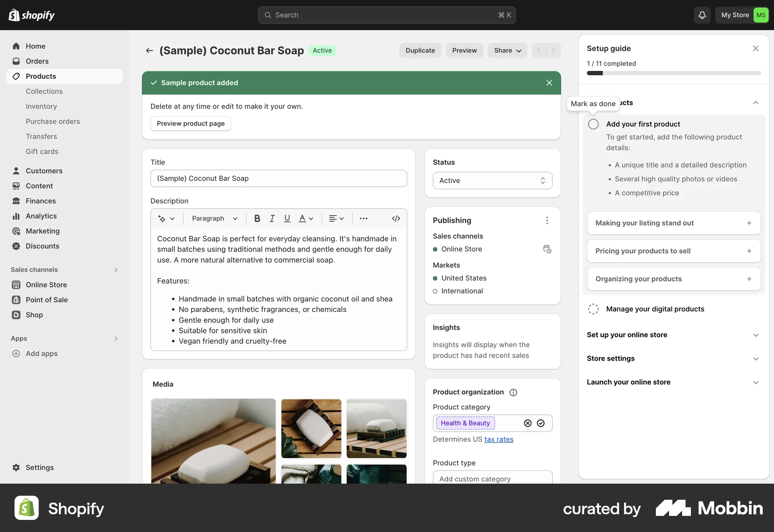Open the Active status dropdown
The image size is (774, 532).
(x=492, y=180)
